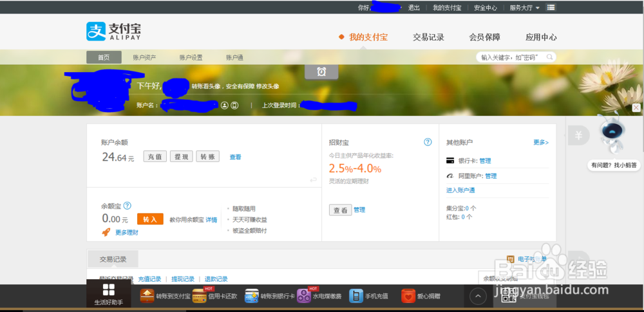Click 管理 link for 银行卡

(485, 161)
